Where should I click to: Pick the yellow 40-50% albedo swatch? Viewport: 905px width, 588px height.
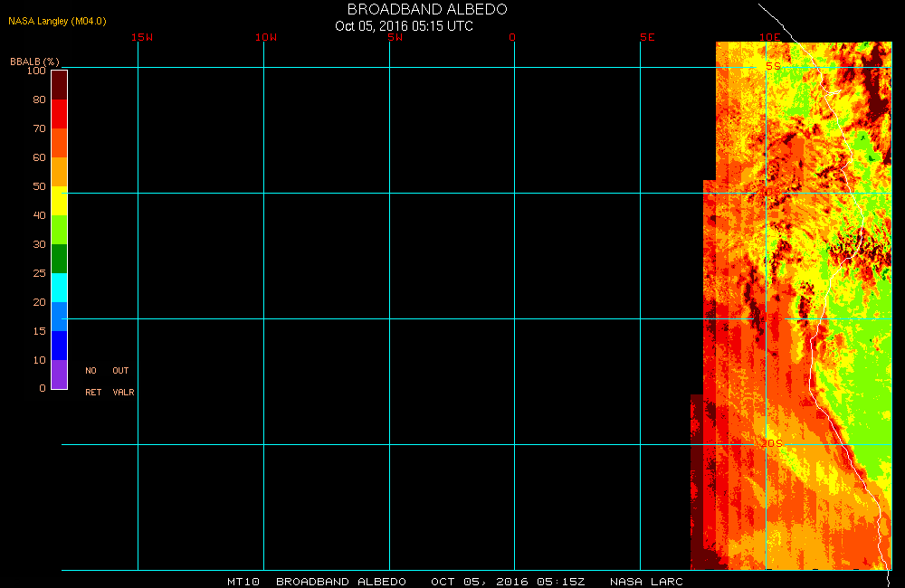coord(59,201)
